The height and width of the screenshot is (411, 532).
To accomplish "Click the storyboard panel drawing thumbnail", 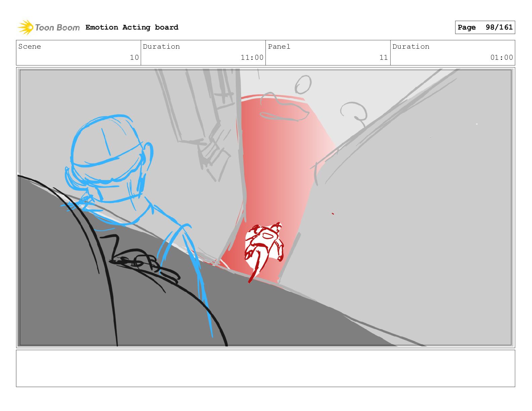I will point(265,208).
